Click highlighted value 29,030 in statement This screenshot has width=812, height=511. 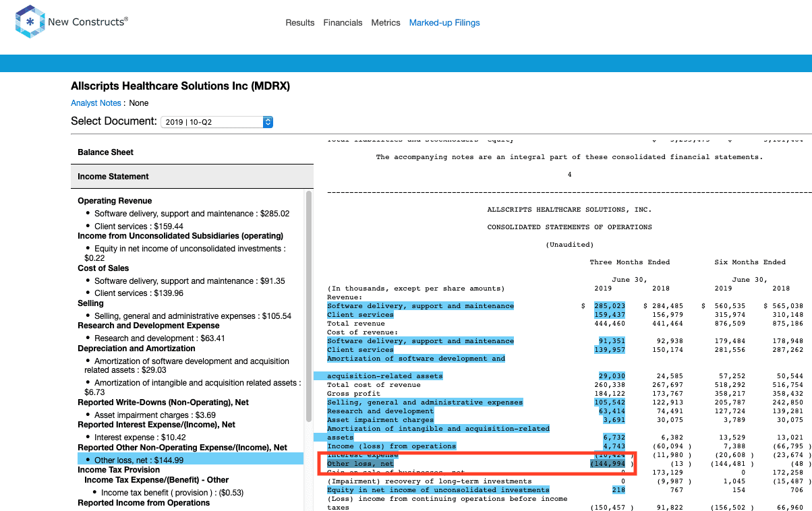point(612,376)
